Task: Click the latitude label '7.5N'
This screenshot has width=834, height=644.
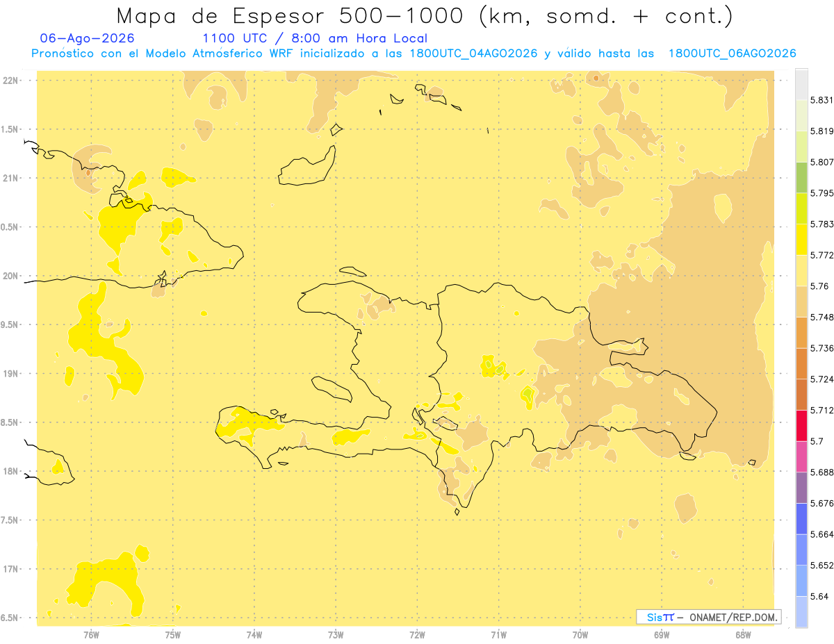Action: pyautogui.click(x=10, y=520)
